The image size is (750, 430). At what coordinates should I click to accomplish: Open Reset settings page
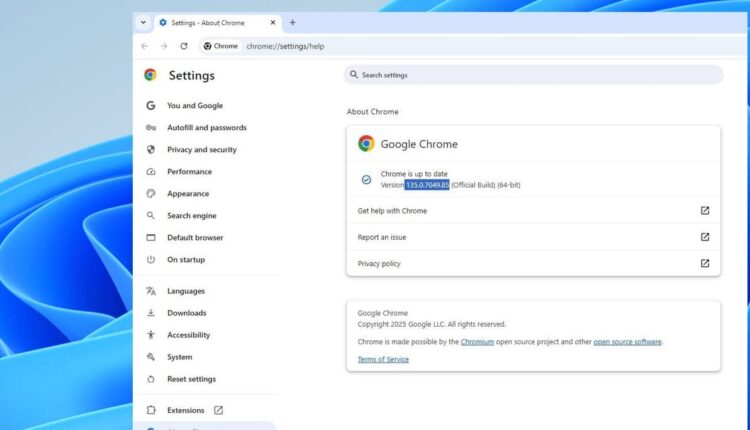tap(191, 379)
